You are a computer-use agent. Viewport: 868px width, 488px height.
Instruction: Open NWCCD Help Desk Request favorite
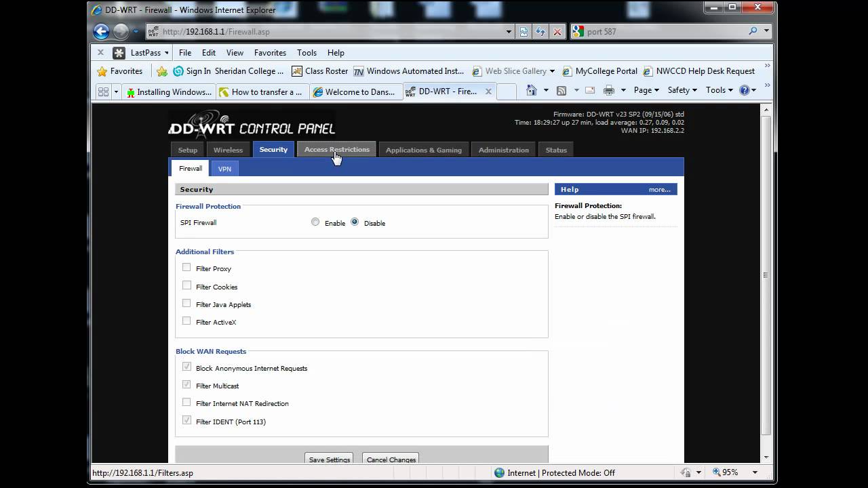coord(698,71)
